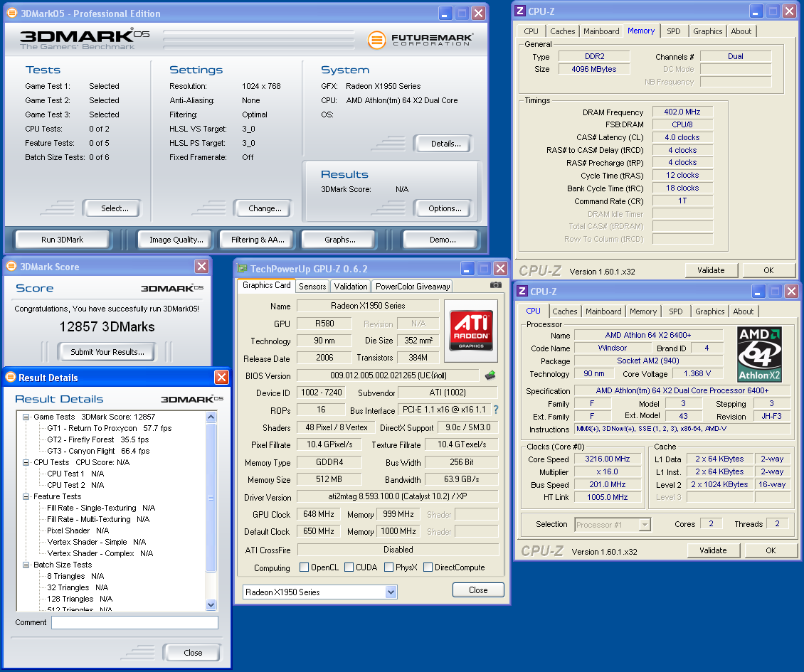Screen dimensions: 804x672
Task: Open the GPU-Z Validation tab
Action: (x=351, y=287)
